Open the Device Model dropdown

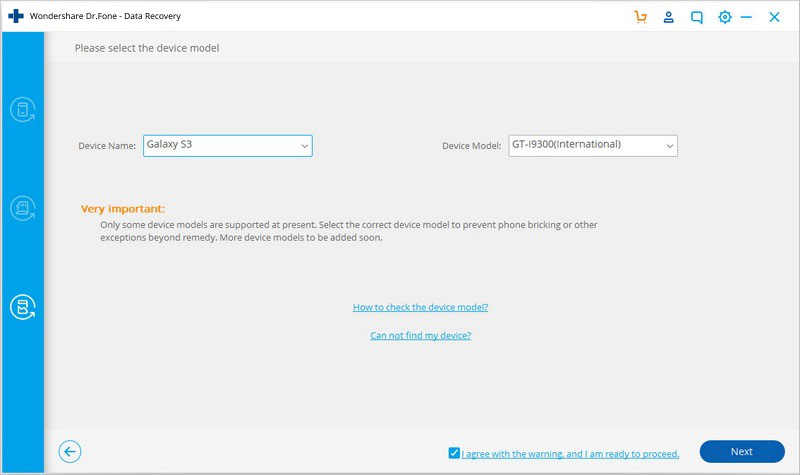[x=593, y=145]
